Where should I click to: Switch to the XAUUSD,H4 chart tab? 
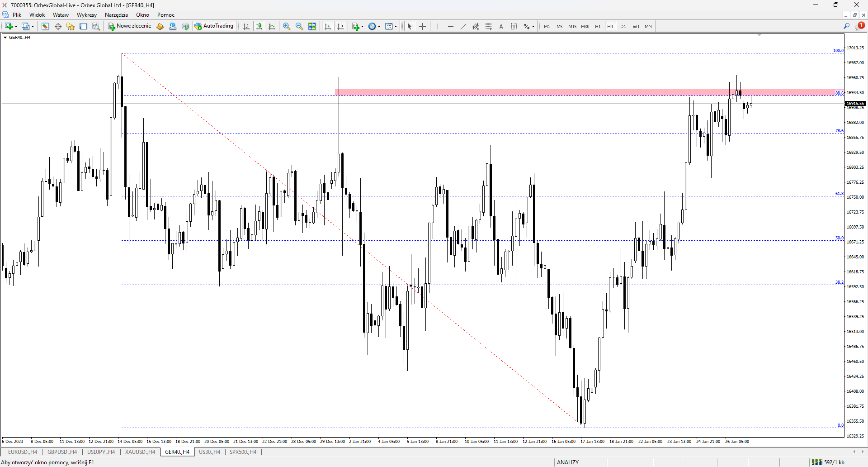[x=140, y=452]
